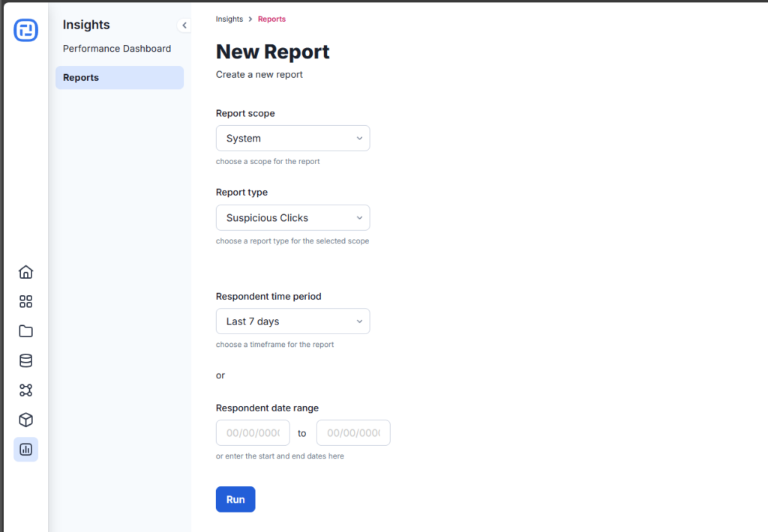768x532 pixels.
Task: Open Performance Dashboard in the Insights menu
Action: [x=117, y=49]
